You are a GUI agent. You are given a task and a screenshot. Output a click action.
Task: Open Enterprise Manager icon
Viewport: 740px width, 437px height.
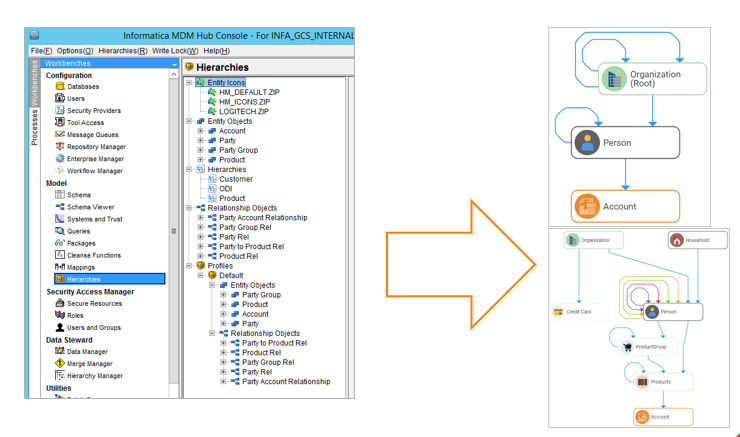(60, 158)
